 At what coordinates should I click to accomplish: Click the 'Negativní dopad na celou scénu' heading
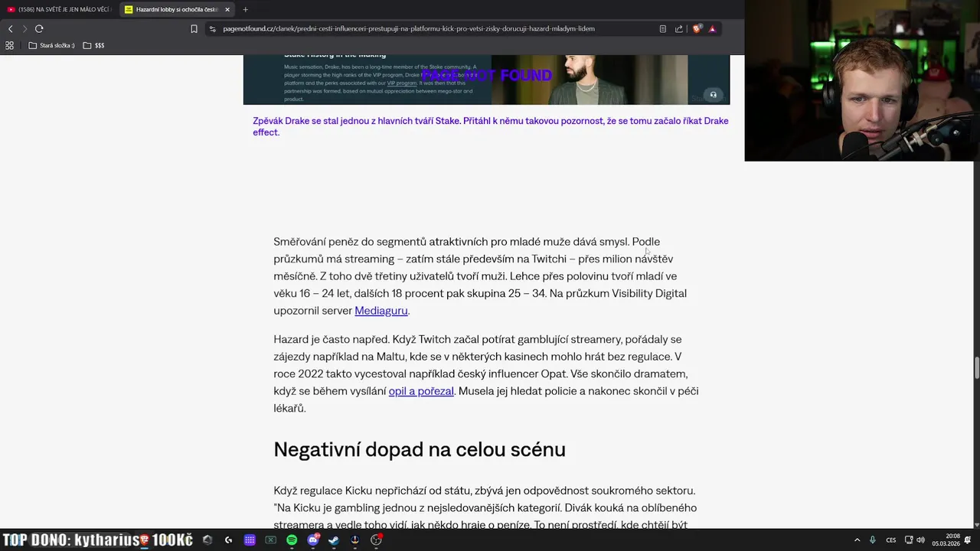[420, 449]
